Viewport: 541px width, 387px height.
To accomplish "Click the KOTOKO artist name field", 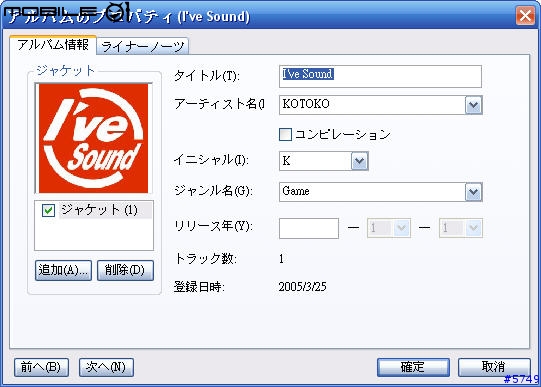I will [372, 105].
